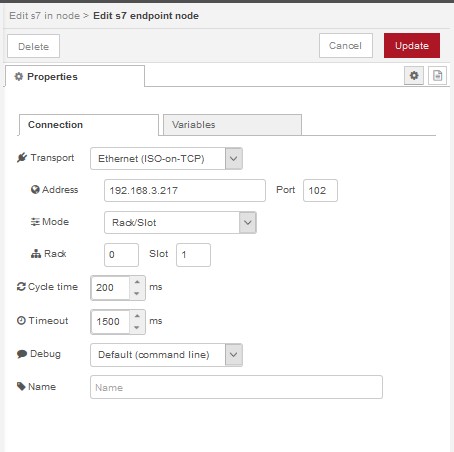Decrease Cycle time stepper down arrow

137,294
